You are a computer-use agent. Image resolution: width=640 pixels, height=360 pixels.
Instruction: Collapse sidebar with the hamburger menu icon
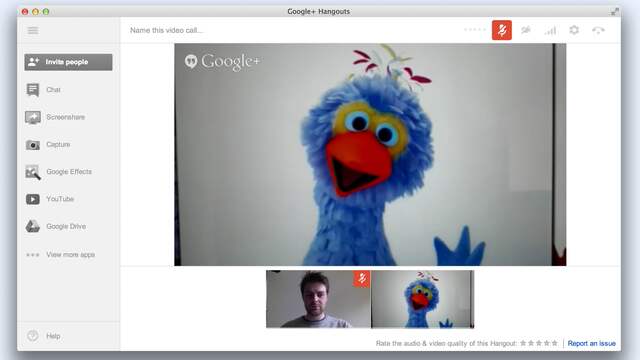click(33, 31)
